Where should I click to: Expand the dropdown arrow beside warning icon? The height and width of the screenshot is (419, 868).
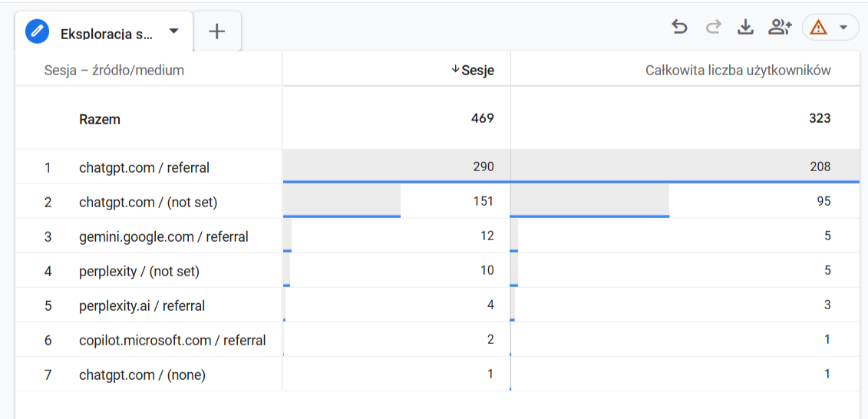843,28
